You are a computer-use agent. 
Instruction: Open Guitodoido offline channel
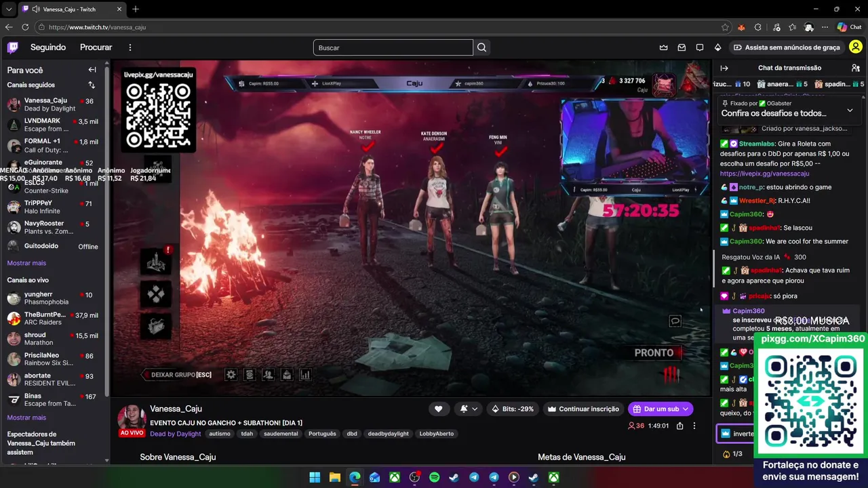coord(53,246)
